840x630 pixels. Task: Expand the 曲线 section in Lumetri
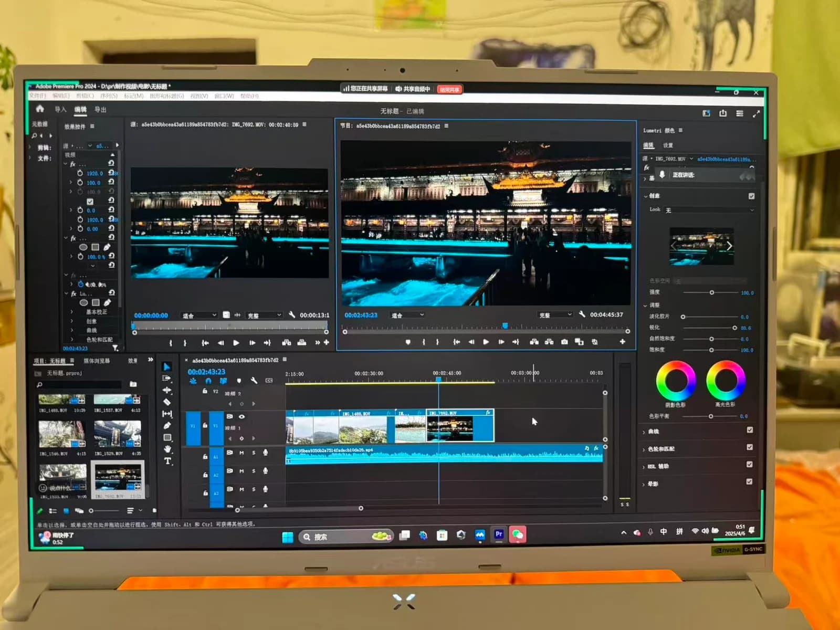(x=644, y=432)
